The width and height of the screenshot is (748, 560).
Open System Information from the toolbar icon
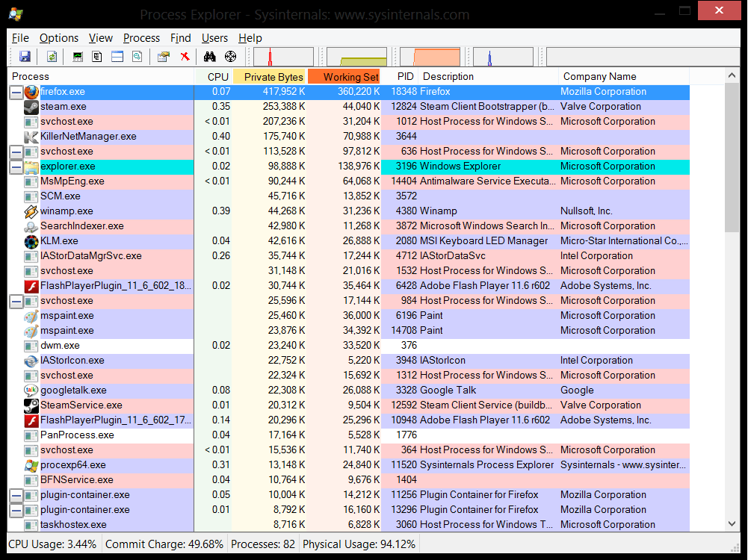tap(78, 57)
